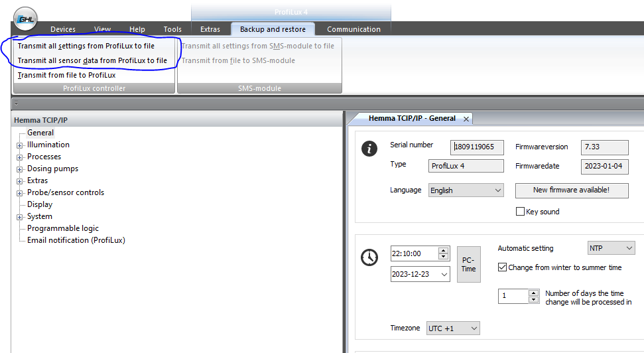Expand the Probe/sensor controls tree node

(x=19, y=193)
